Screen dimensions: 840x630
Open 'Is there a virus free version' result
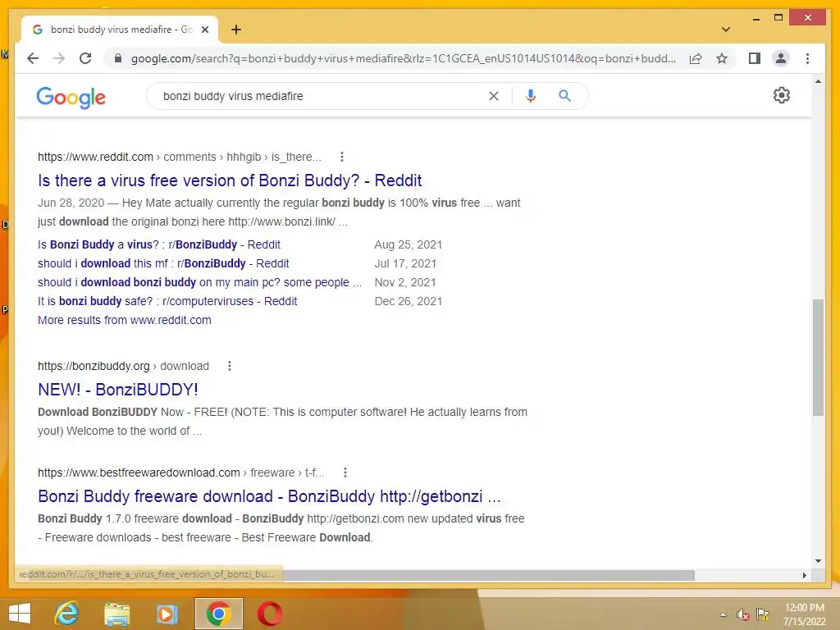click(230, 180)
